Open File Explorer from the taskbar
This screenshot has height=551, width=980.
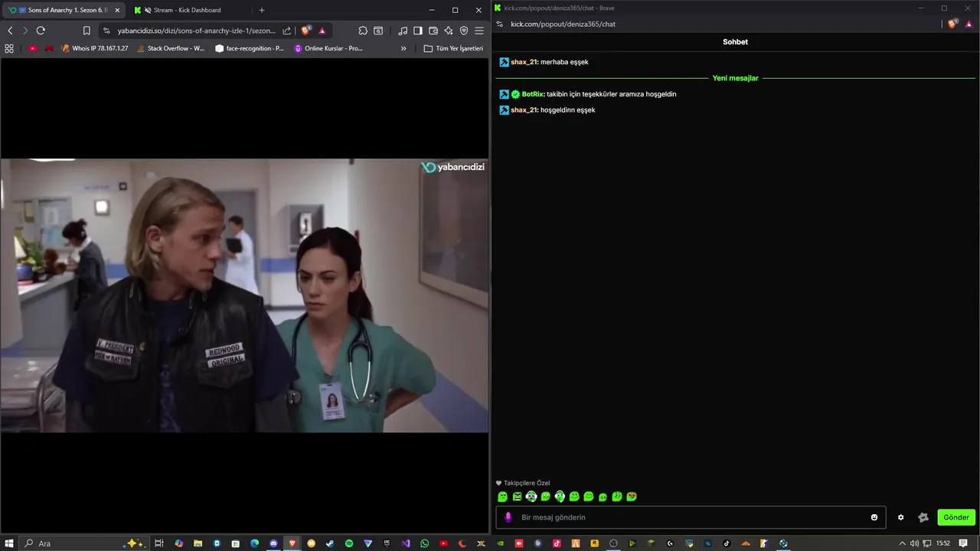click(x=198, y=543)
